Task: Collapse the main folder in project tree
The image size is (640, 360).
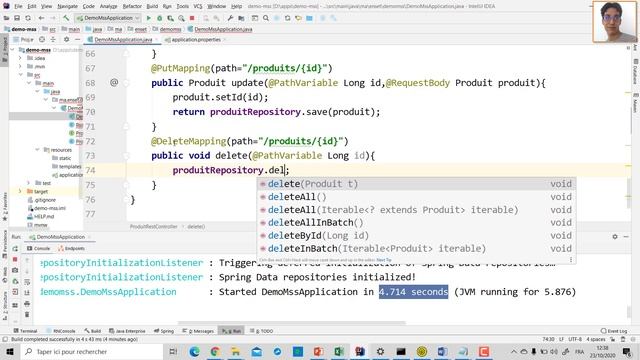Action: pyautogui.click(x=29, y=83)
